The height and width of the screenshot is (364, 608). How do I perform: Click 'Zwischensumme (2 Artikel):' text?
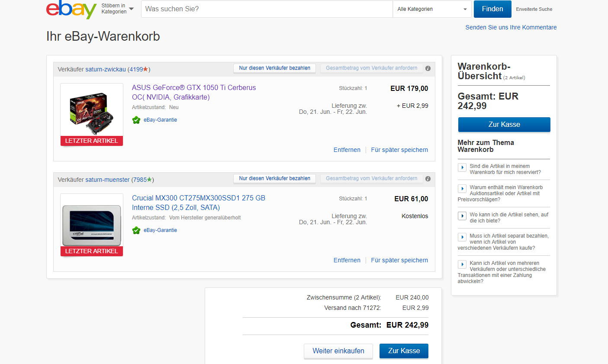[x=344, y=297]
